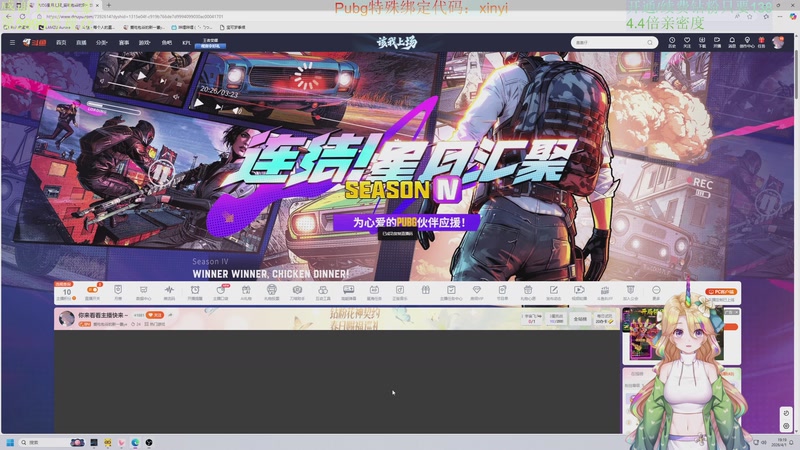Open the 高能弹幕 danmaku icon
This screenshot has height=450, width=800.
click(348, 292)
